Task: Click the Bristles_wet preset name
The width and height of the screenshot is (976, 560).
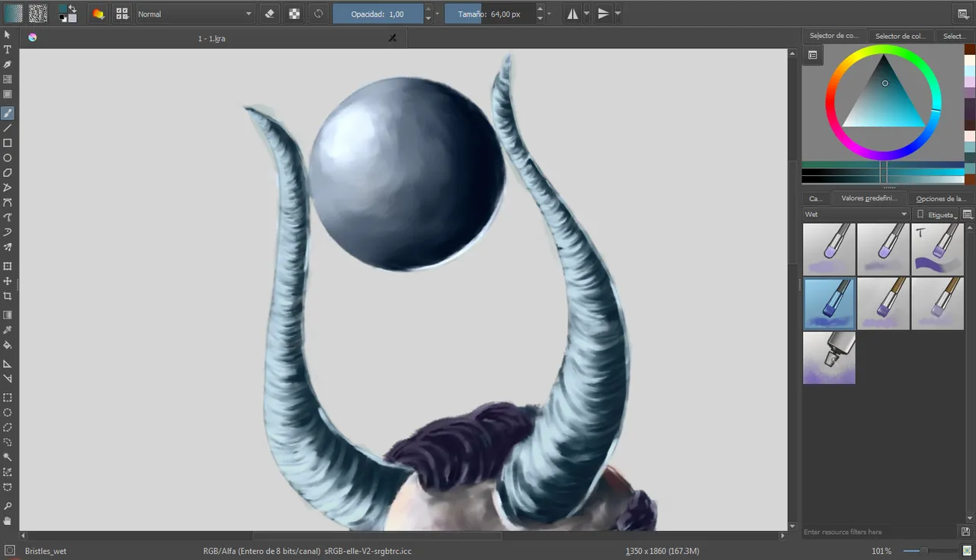Action: pyautogui.click(x=46, y=551)
